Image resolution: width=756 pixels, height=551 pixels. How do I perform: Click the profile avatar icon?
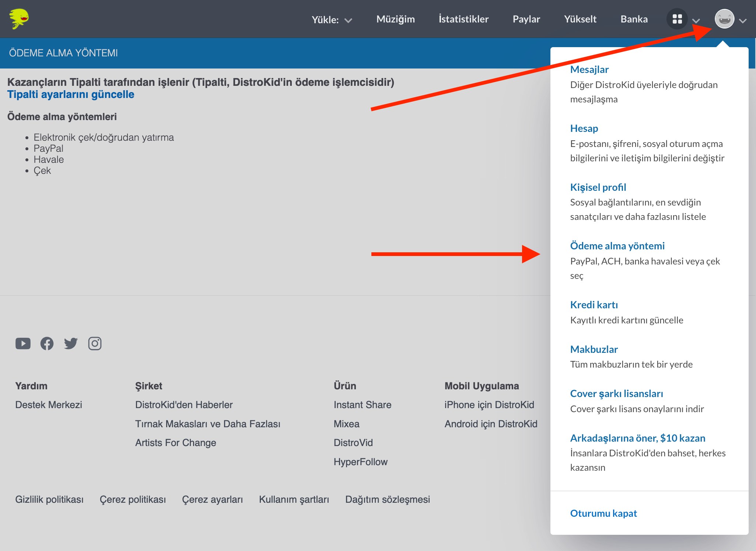point(724,19)
